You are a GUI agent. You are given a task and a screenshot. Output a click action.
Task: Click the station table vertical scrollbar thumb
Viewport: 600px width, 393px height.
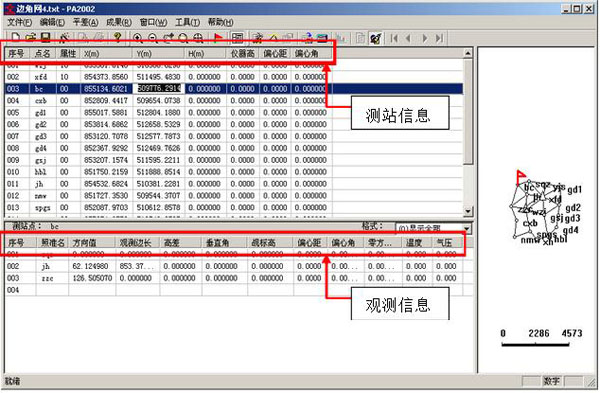468,111
